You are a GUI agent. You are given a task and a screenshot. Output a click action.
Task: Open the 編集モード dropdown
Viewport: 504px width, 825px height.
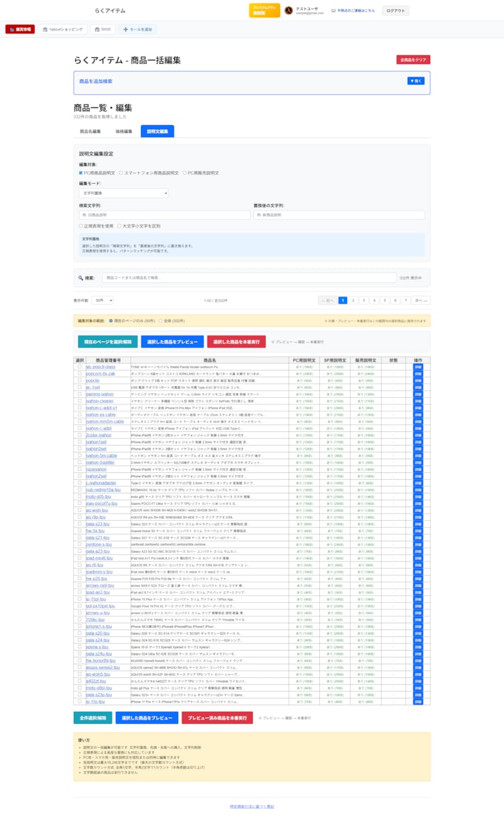pos(124,193)
